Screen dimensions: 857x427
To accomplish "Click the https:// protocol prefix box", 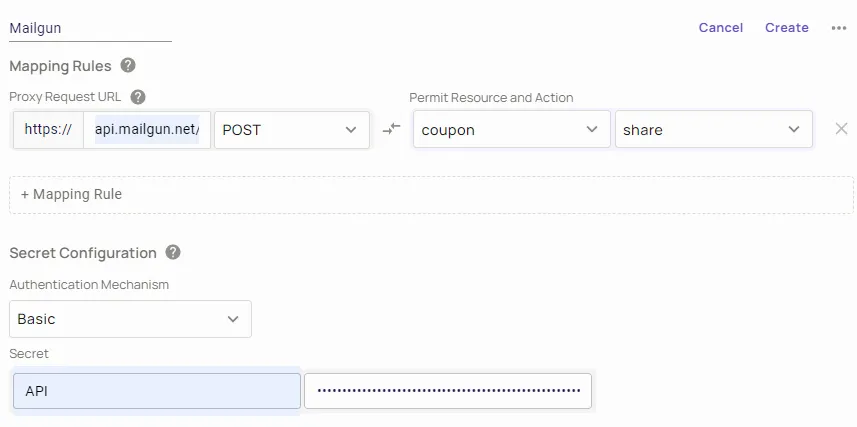I will pyautogui.click(x=48, y=130).
